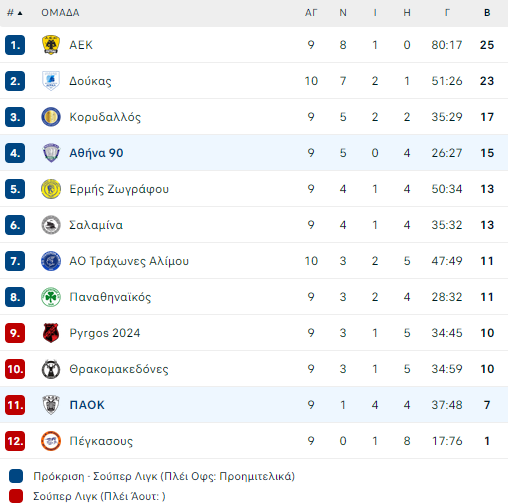Sort table by the # rank column arrow

(x=15, y=13)
